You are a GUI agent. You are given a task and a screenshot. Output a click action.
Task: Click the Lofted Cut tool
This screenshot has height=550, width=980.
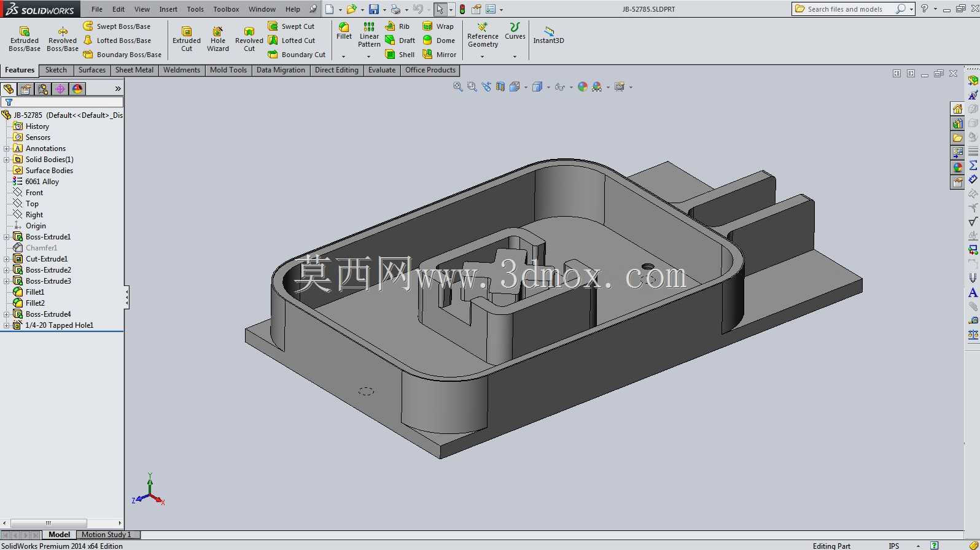click(x=292, y=41)
